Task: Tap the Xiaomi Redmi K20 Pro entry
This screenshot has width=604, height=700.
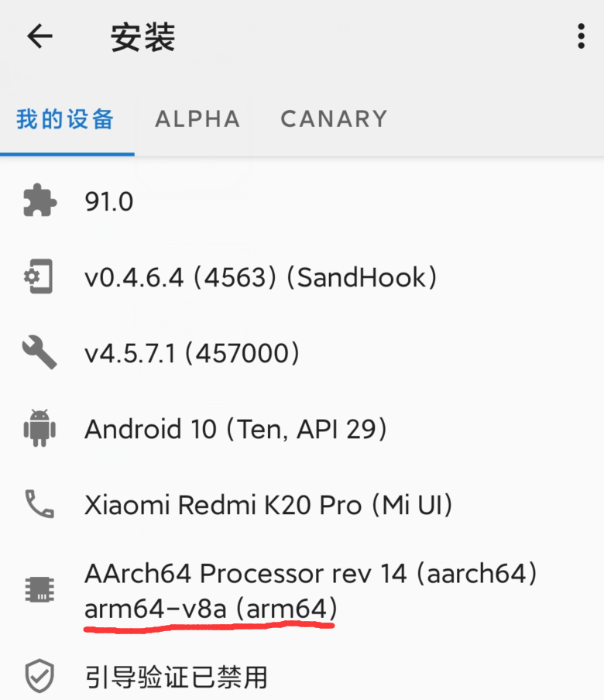Action: point(268,505)
